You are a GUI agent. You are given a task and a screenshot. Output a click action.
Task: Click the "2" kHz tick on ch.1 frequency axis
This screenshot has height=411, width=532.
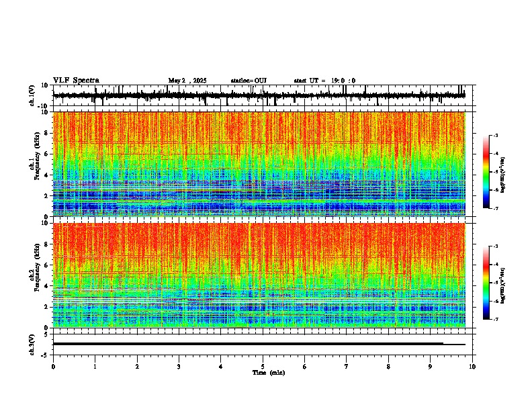(x=47, y=195)
